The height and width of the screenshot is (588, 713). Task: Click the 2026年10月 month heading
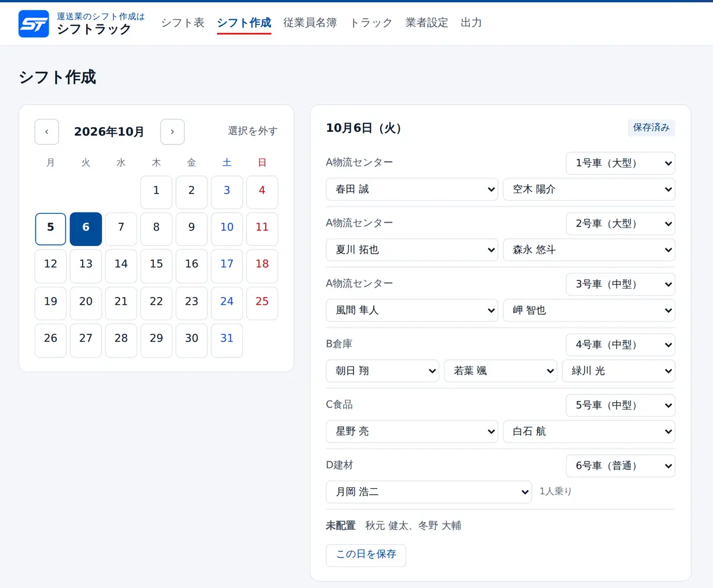click(x=109, y=132)
